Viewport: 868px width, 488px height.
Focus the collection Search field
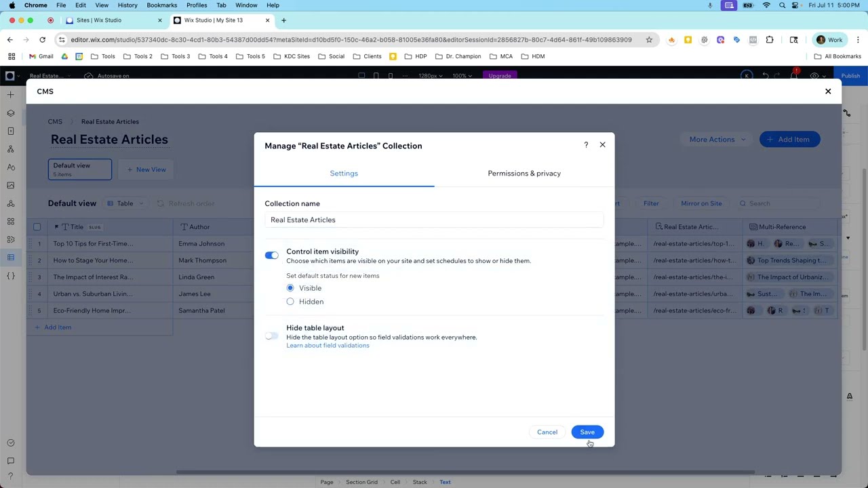tap(778, 203)
